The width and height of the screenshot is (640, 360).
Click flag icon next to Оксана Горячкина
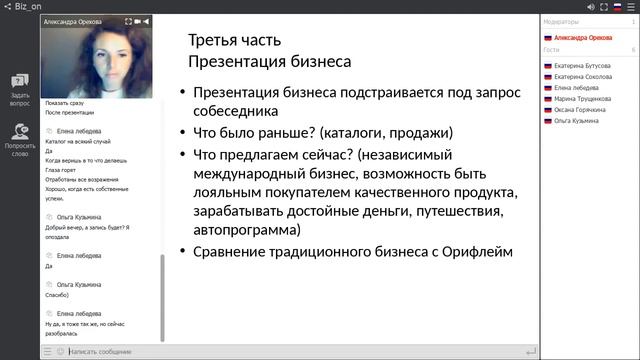point(548,110)
